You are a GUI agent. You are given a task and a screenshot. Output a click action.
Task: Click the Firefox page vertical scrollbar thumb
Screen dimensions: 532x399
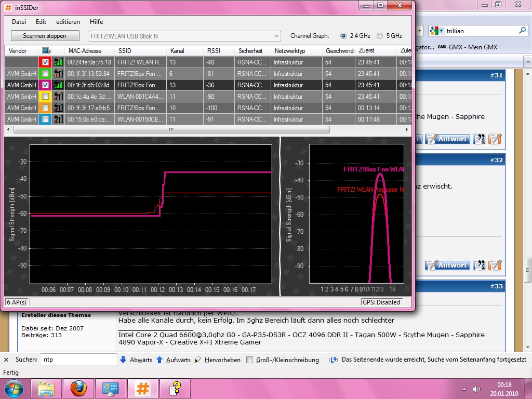pyautogui.click(x=527, y=270)
